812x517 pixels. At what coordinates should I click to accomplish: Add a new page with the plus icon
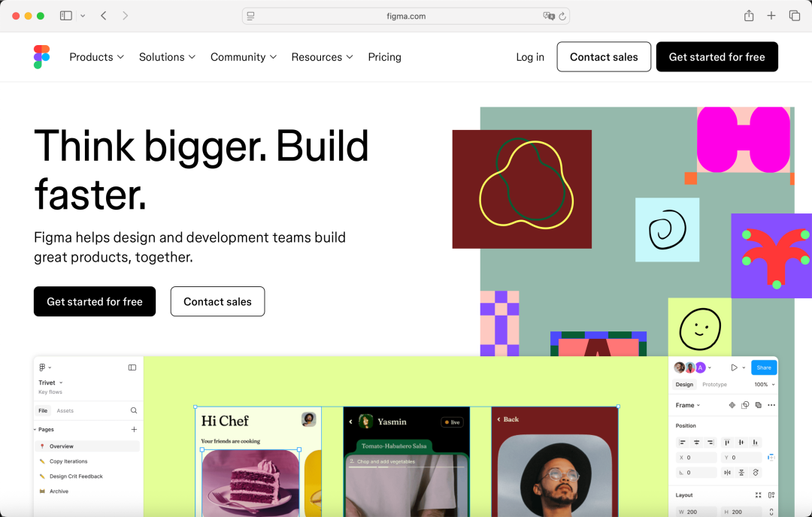[x=134, y=430]
